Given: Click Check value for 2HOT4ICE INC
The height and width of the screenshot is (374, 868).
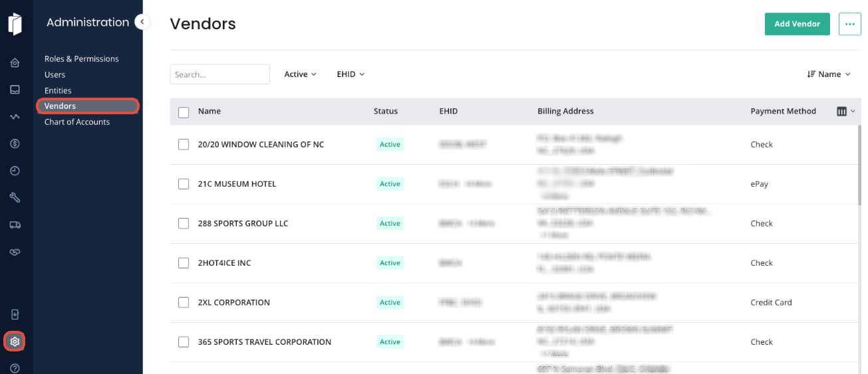Looking at the screenshot, I should (762, 263).
